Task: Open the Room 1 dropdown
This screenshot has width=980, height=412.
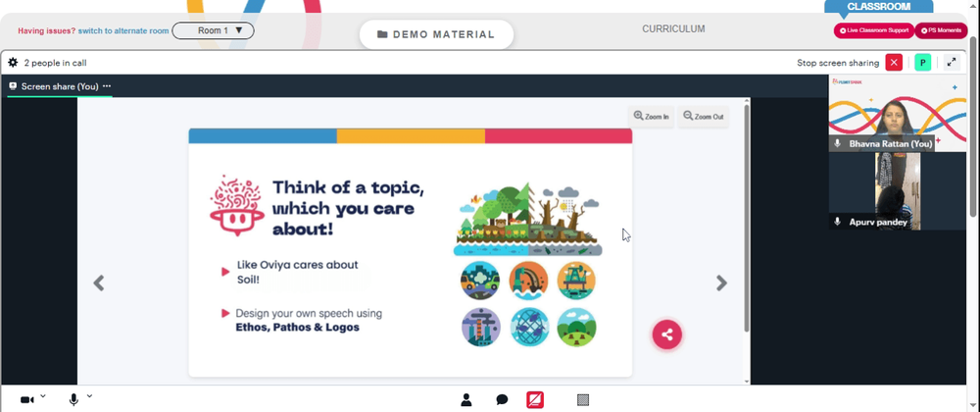Action: pyautogui.click(x=213, y=30)
